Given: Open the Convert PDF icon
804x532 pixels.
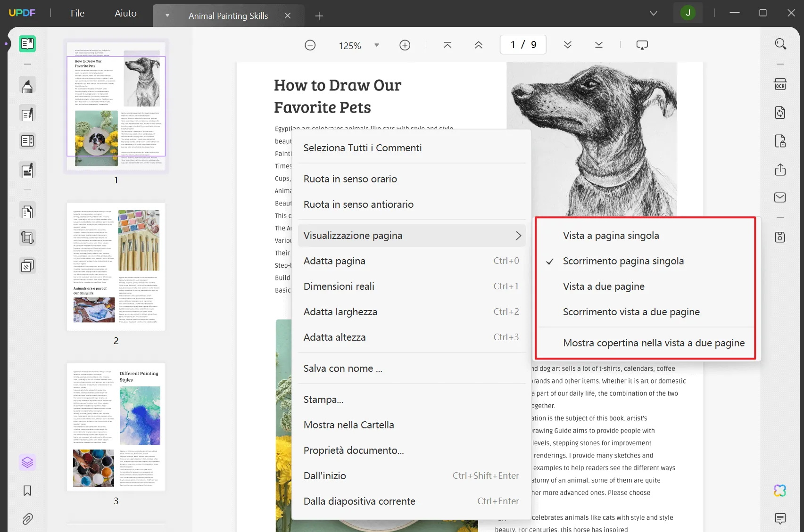Looking at the screenshot, I should pyautogui.click(x=780, y=113).
